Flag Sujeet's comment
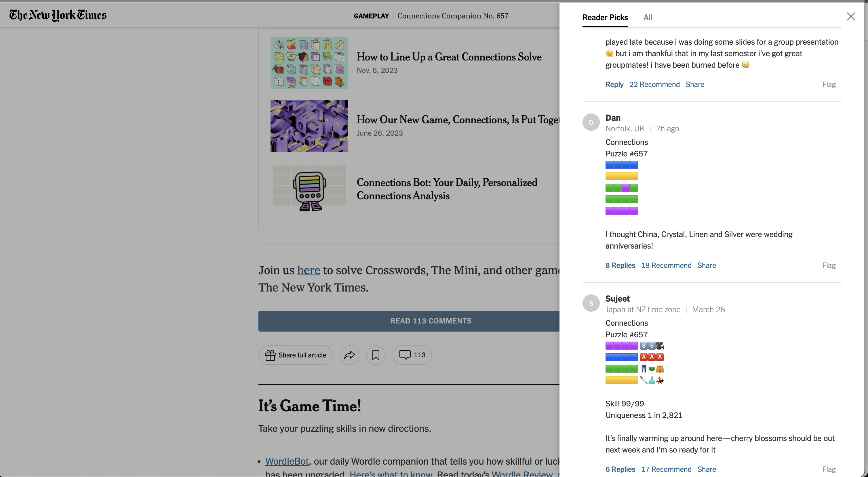 pyautogui.click(x=829, y=469)
